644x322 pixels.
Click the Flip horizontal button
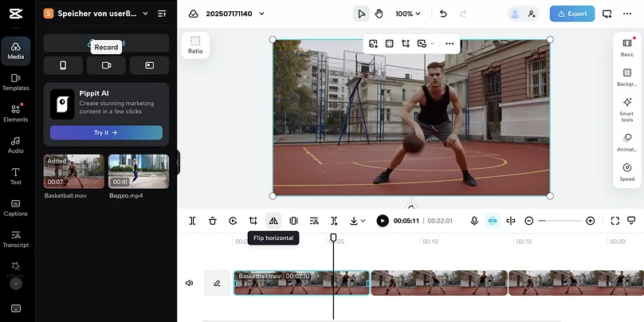(273, 221)
